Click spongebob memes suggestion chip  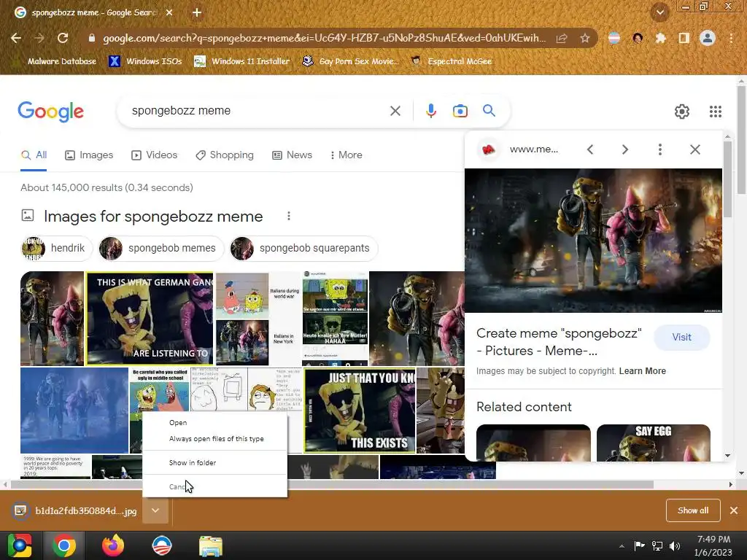[160, 248]
